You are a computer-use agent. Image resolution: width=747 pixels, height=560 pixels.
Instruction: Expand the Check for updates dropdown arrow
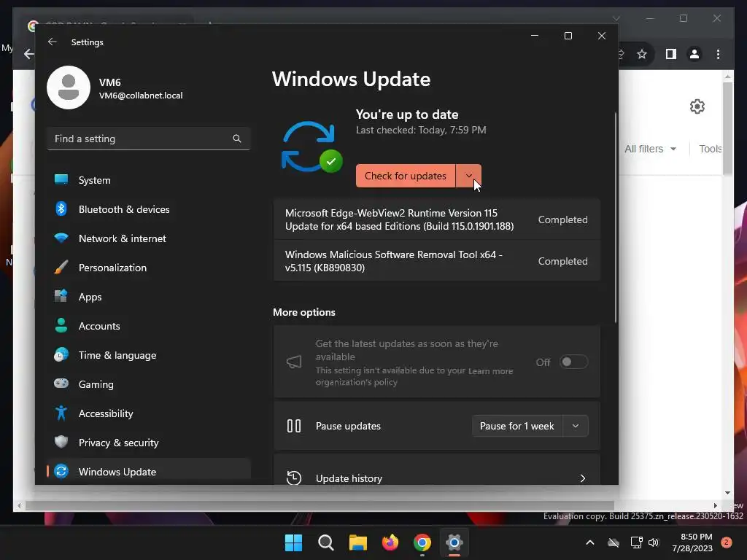tap(469, 176)
